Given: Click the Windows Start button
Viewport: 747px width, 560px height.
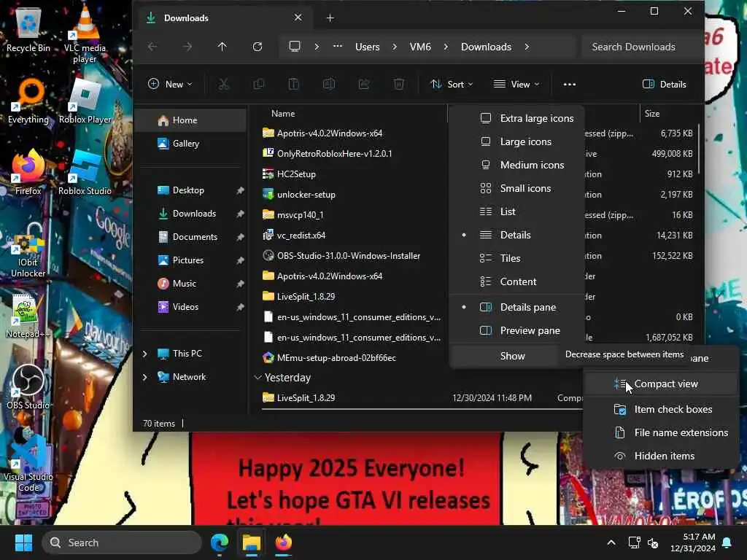Looking at the screenshot, I should (x=23, y=542).
